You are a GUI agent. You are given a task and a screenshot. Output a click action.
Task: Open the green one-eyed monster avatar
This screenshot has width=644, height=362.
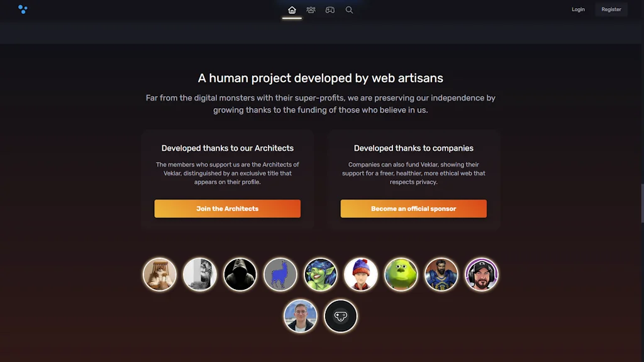click(x=401, y=274)
